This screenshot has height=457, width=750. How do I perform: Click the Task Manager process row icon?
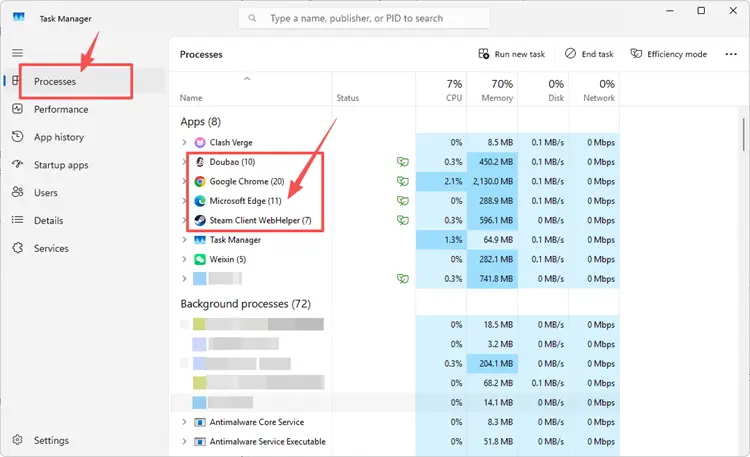[200, 240]
